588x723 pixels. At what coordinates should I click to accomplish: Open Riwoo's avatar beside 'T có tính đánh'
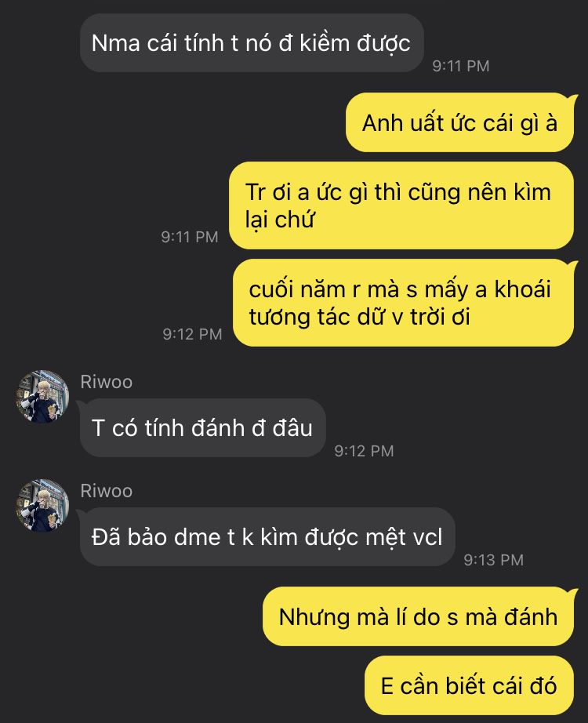click(x=42, y=397)
